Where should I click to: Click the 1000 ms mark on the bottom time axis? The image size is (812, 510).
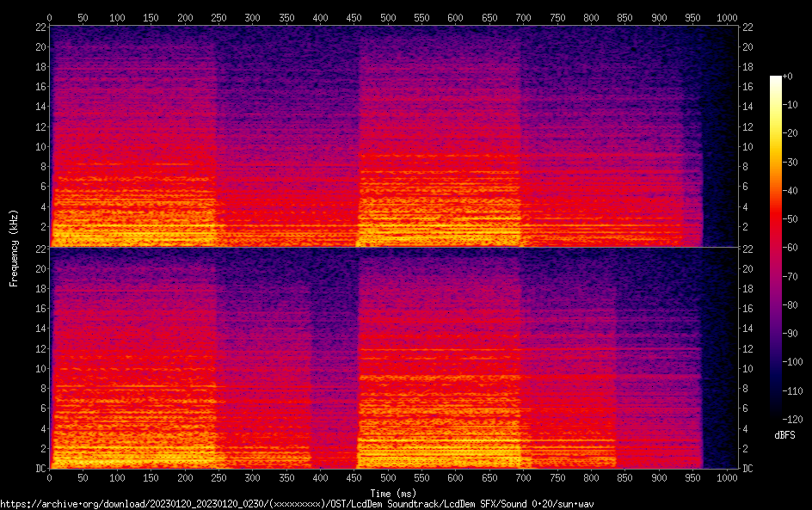pyautogui.click(x=726, y=478)
